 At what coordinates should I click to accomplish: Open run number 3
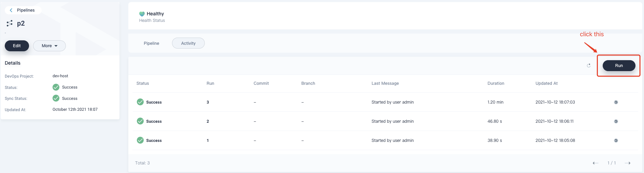coord(208,102)
